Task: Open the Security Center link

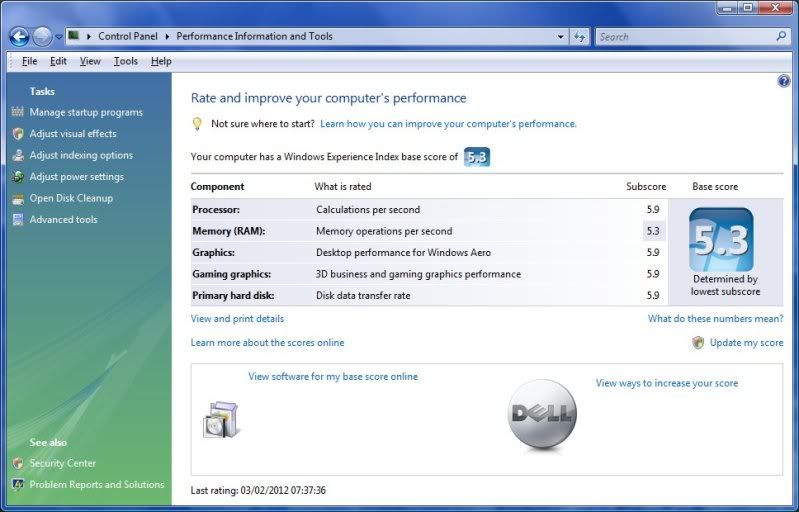Action: click(x=63, y=463)
